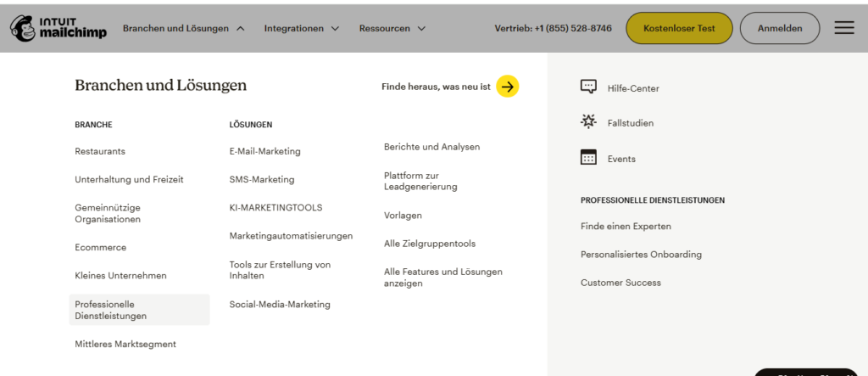This screenshot has height=376, width=868.
Task: Click the yellow arrow circle icon
Action: [507, 86]
